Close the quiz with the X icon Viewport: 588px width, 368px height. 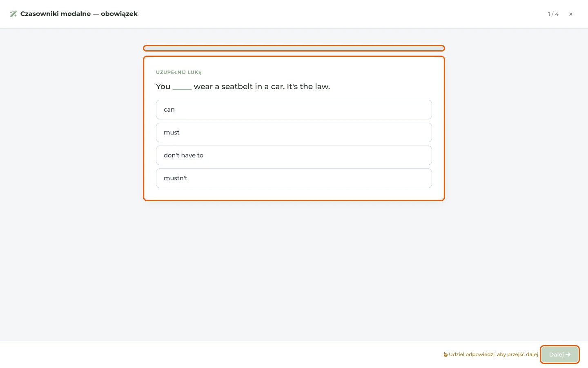coord(571,14)
